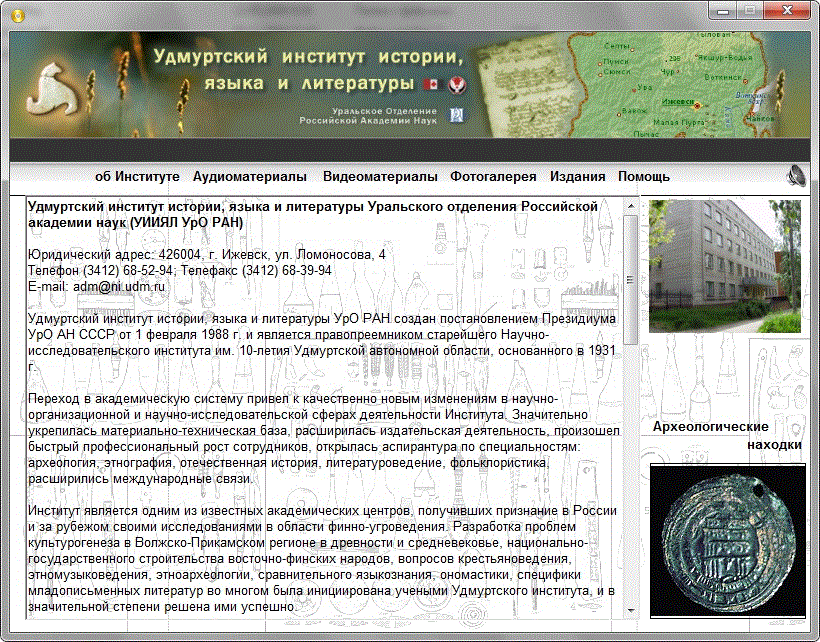Click the scroll up arrow of text panel

point(630,205)
